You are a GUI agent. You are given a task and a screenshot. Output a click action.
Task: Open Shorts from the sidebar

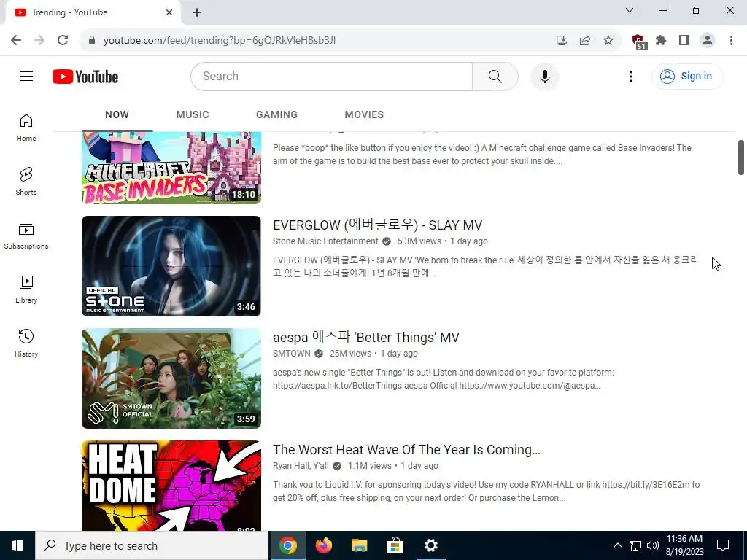point(26,182)
